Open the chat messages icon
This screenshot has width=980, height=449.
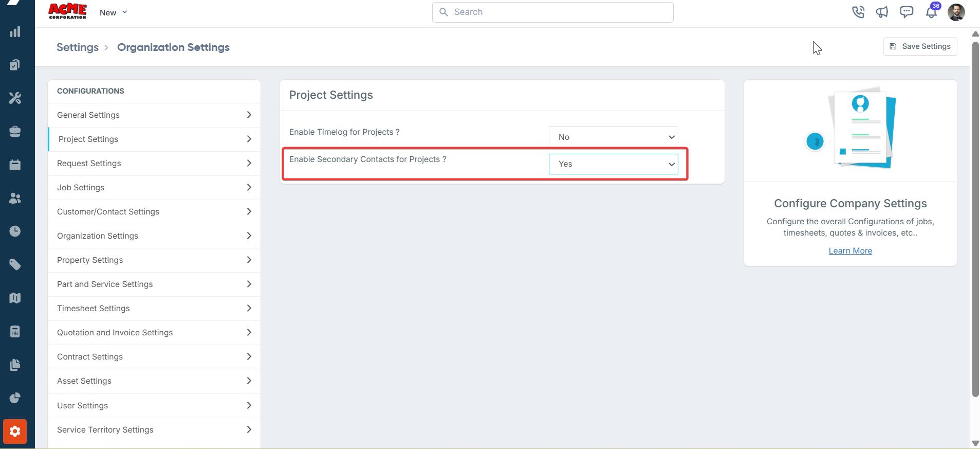coord(907,12)
